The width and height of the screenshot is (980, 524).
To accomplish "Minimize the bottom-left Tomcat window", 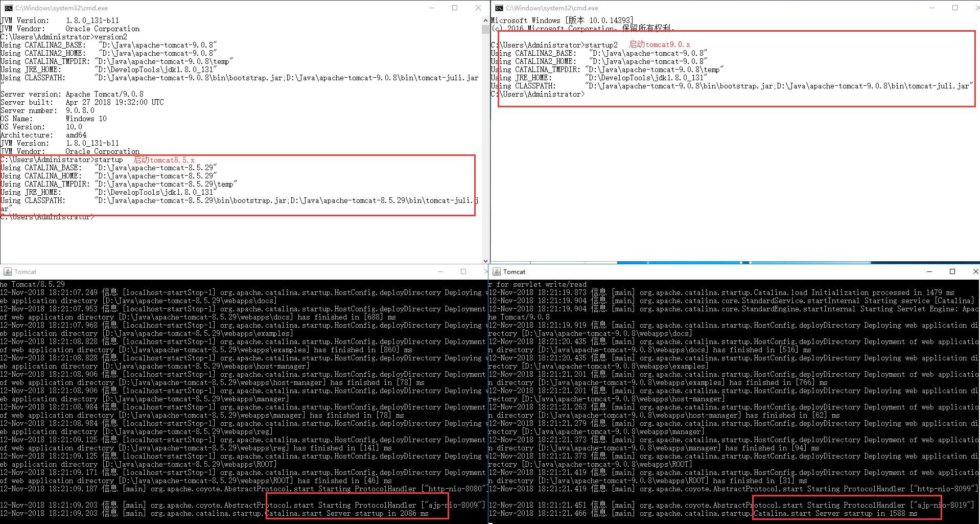I will click(x=440, y=271).
